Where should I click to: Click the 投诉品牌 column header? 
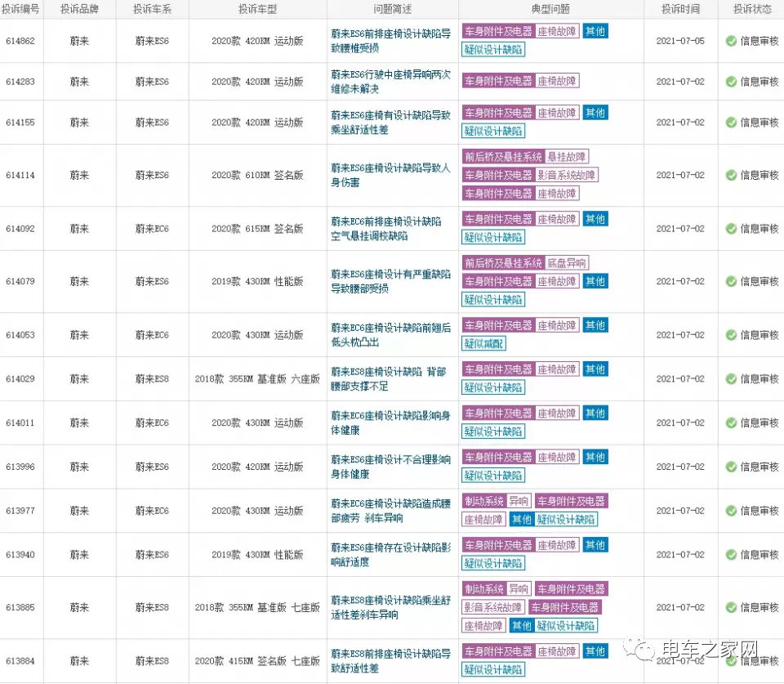point(79,9)
